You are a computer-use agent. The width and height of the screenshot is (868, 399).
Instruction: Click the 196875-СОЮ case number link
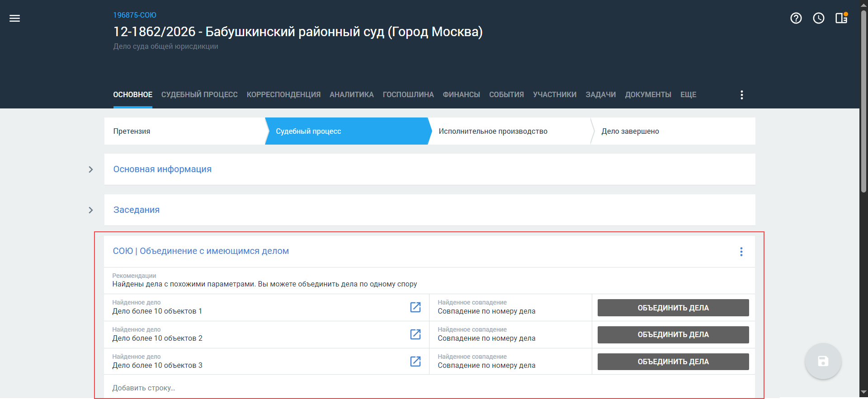[x=135, y=15]
